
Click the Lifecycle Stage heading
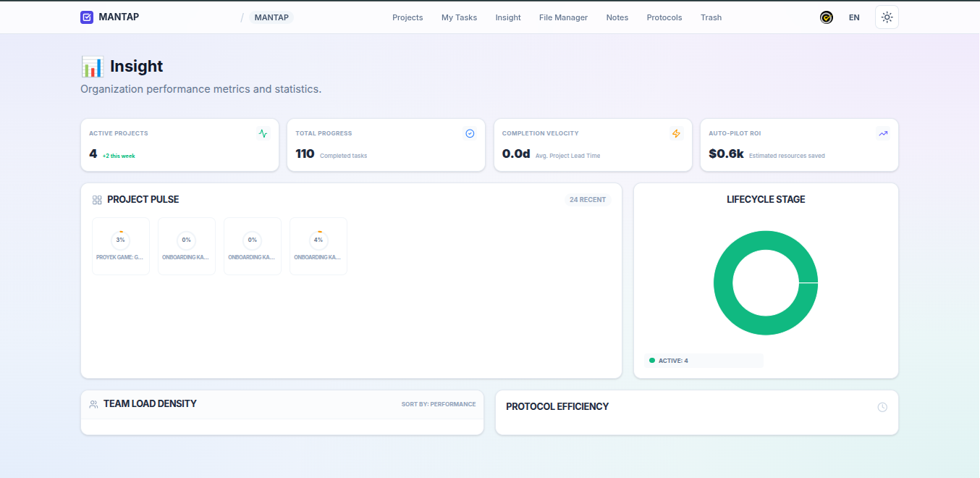coord(766,199)
